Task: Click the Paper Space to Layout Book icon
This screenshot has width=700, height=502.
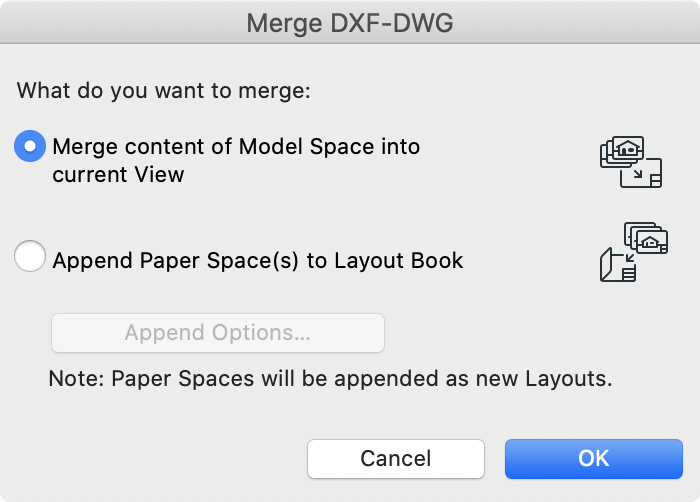Action: click(x=633, y=252)
